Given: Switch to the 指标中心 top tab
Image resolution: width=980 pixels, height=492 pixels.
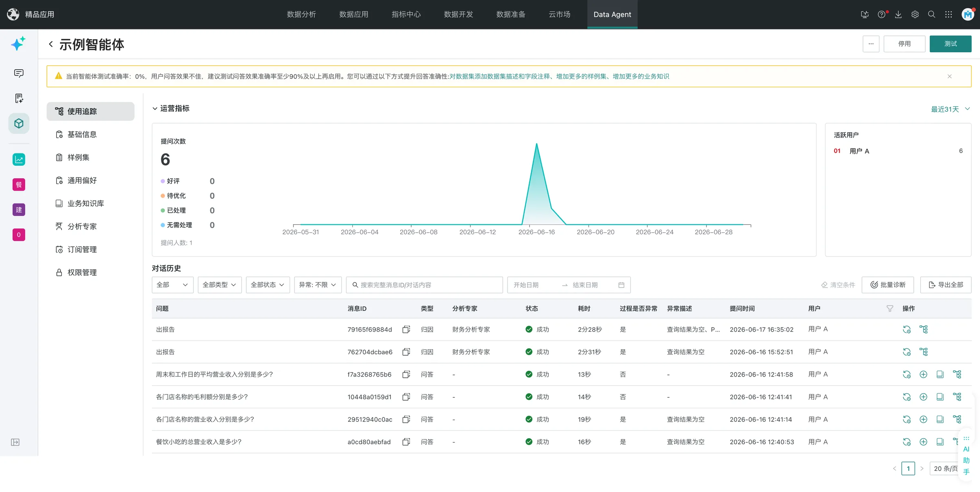Looking at the screenshot, I should click(406, 15).
